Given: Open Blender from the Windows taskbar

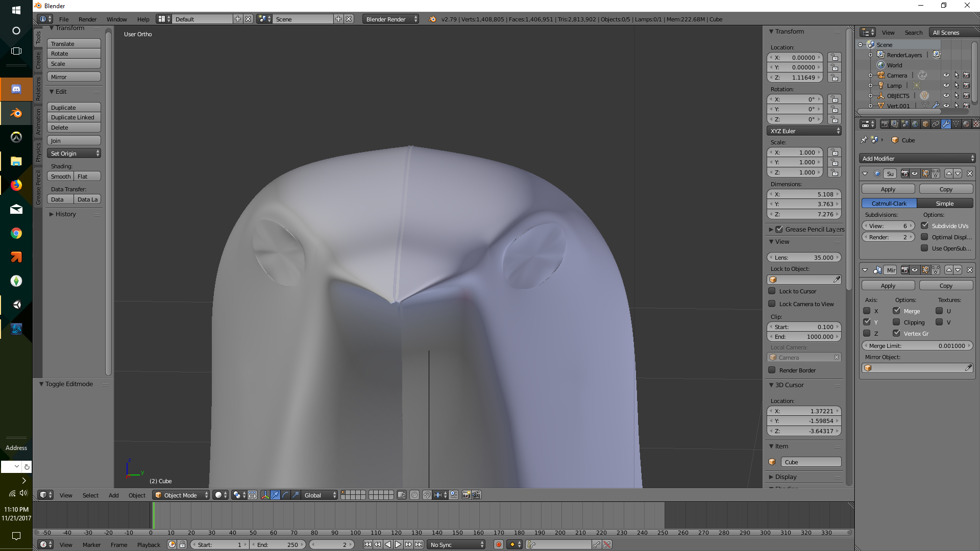Looking at the screenshot, I should 16,113.
